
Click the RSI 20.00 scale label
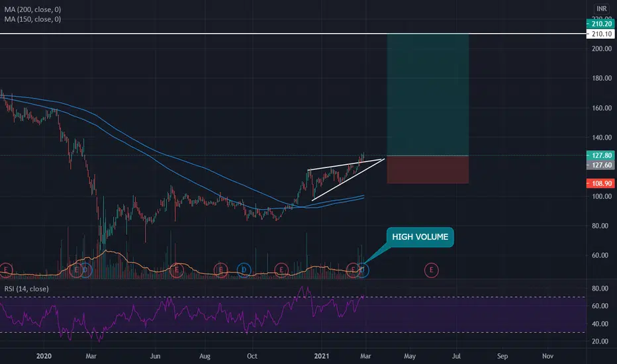tap(600, 341)
